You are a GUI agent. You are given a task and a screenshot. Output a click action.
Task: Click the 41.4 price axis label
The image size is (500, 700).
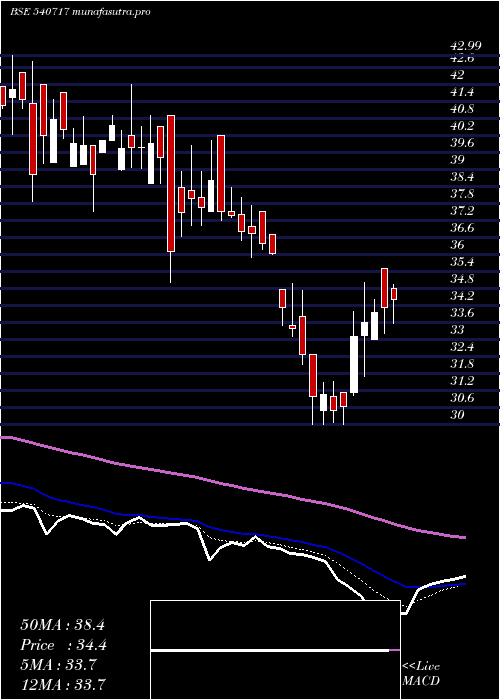(x=462, y=92)
